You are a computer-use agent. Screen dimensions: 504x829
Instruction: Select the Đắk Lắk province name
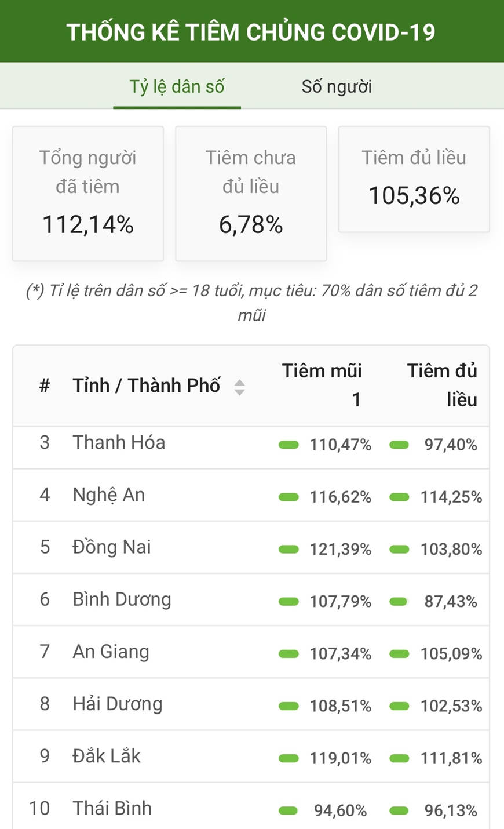point(107,756)
